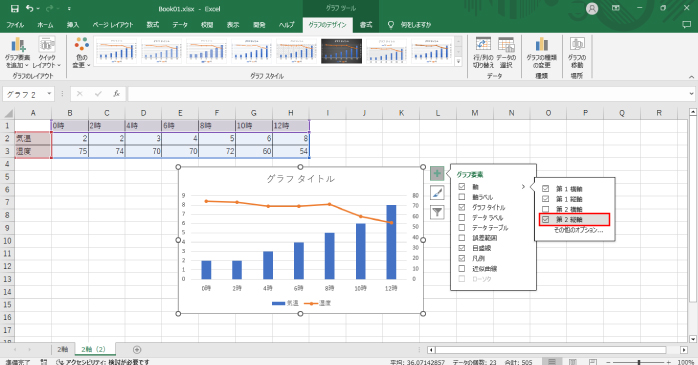This screenshot has height=365, width=698.
Task: Select the グラフ タイトル text in chart
Action: [x=300, y=179]
